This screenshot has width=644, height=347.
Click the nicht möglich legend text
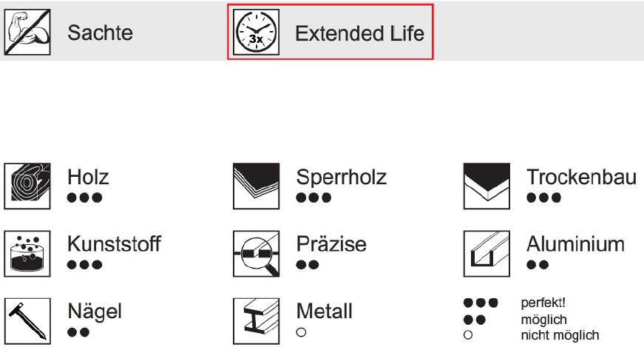[560, 335]
